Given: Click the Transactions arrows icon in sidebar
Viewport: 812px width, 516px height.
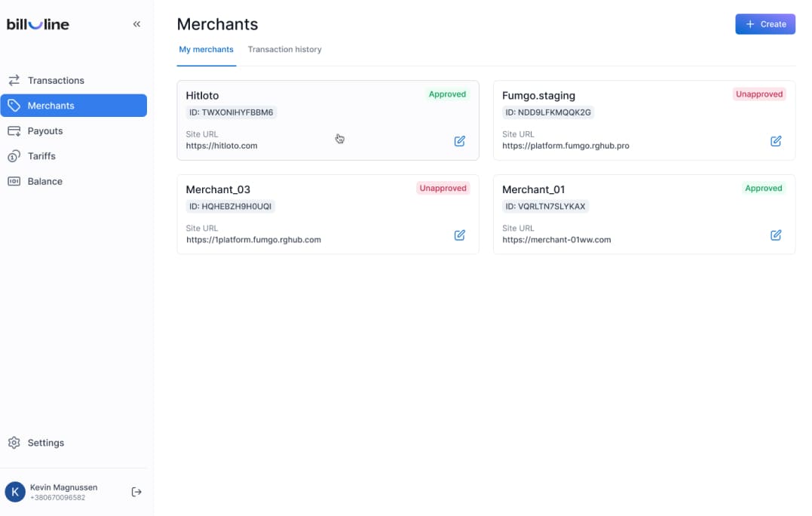Looking at the screenshot, I should point(14,80).
